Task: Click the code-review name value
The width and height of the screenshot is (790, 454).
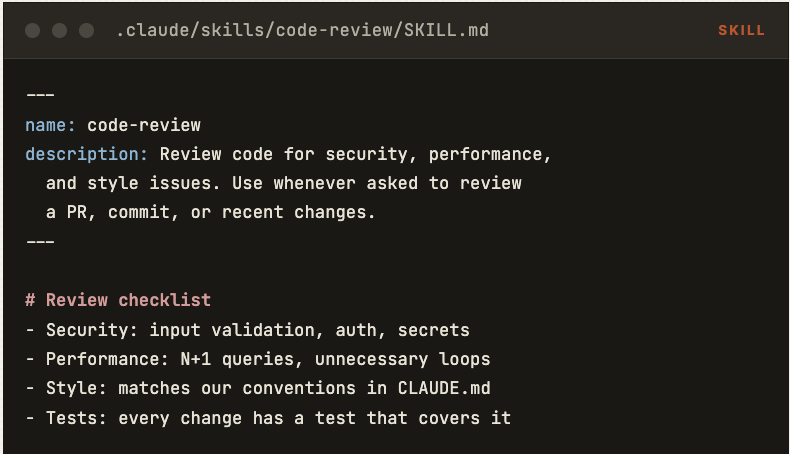Action: (144, 125)
